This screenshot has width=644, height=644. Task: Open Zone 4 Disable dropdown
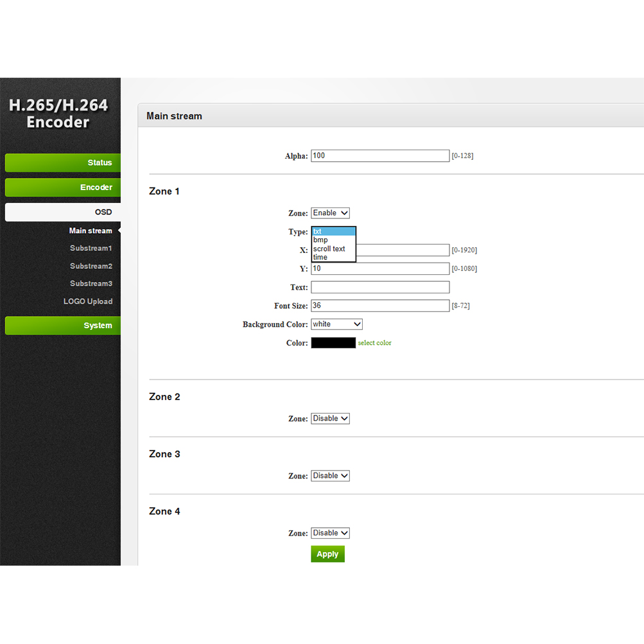(x=330, y=533)
